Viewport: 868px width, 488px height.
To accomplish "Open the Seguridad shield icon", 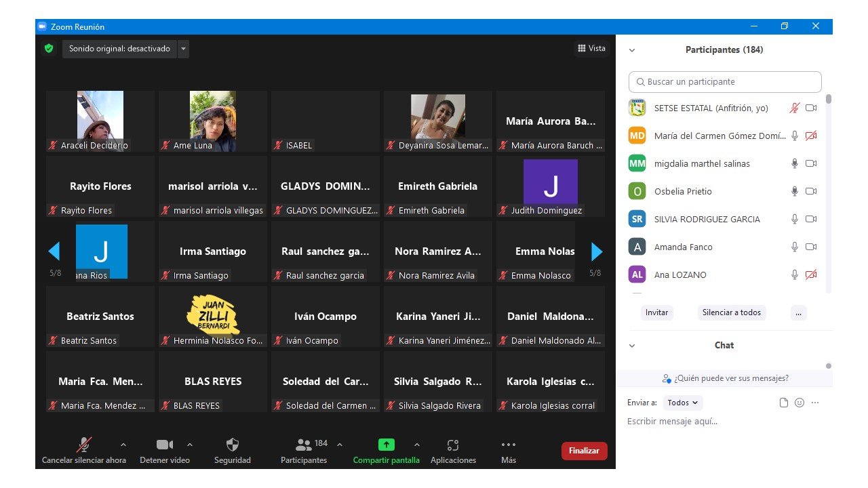I will (x=232, y=445).
